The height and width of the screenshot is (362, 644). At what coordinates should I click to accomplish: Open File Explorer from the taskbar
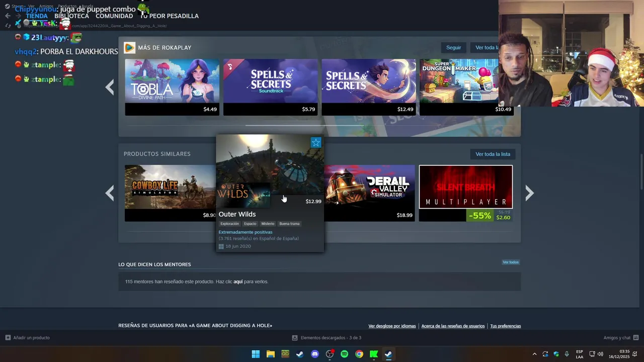click(x=270, y=354)
